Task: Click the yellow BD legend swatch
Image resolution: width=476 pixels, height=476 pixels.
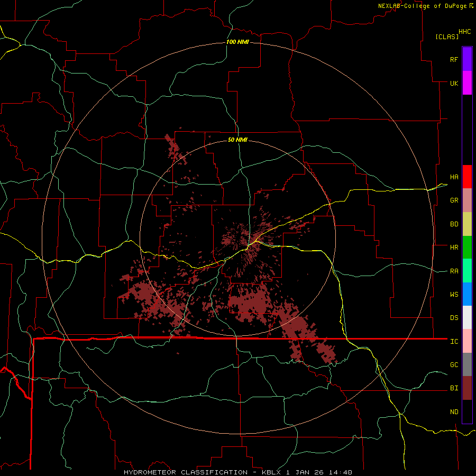Action: coord(467,224)
